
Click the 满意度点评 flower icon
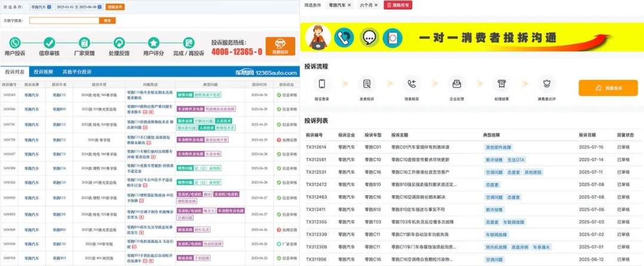(546, 83)
